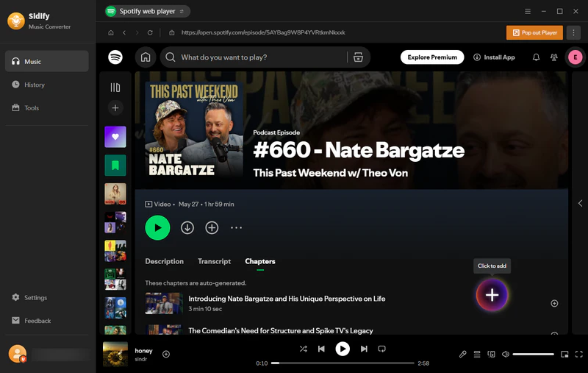Toggle shuffle playback
588x373 pixels.
[303, 349]
